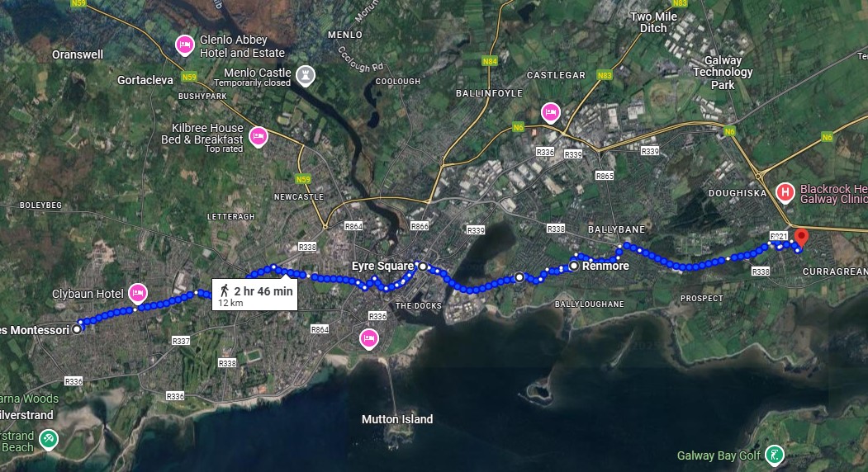868x472 pixels.
Task: Click the Oranswell place label
Action: point(78,54)
